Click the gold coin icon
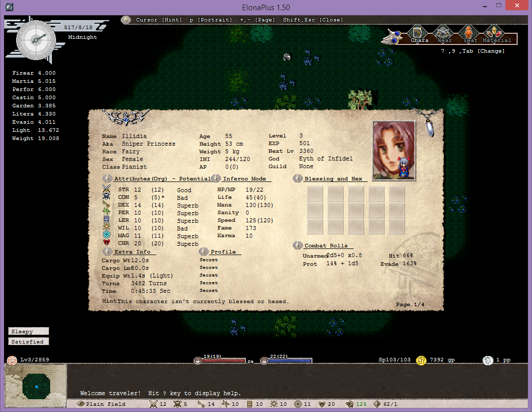This screenshot has height=412, width=532. (x=421, y=360)
